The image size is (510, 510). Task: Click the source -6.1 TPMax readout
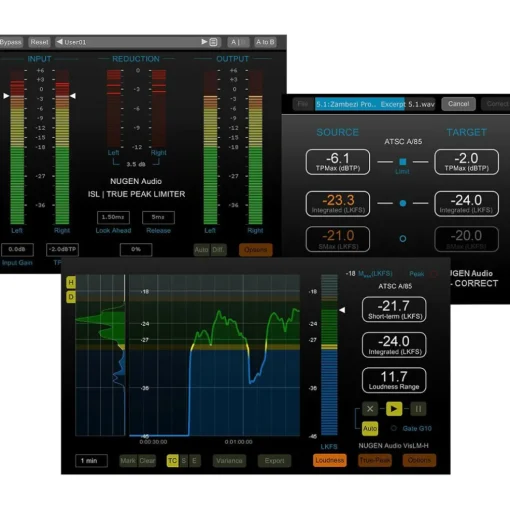[x=338, y=162]
